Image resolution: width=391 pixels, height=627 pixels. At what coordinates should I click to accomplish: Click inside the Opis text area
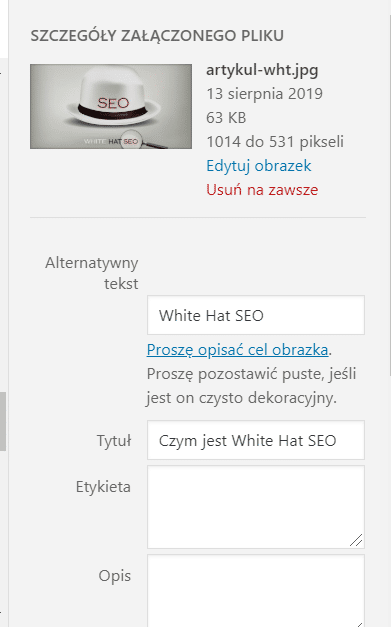click(x=256, y=591)
